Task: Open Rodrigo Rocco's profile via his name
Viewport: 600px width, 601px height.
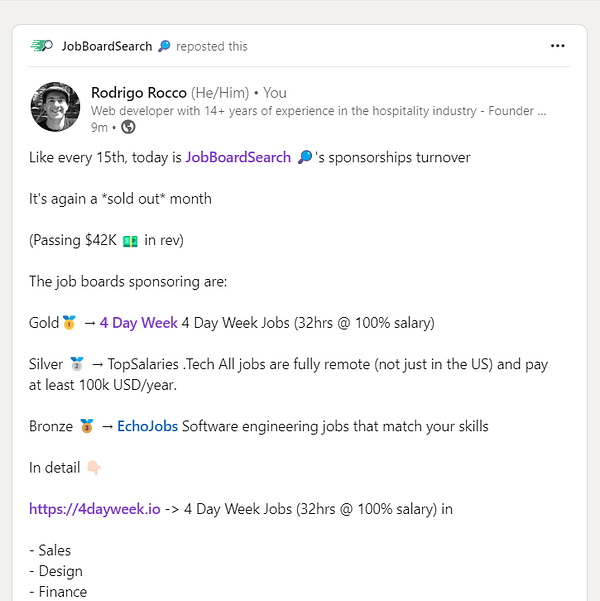Action: coord(138,93)
